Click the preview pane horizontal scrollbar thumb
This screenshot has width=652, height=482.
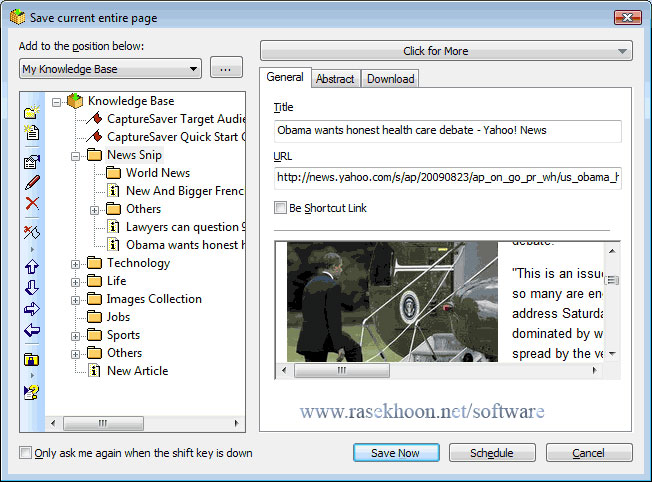(x=341, y=370)
